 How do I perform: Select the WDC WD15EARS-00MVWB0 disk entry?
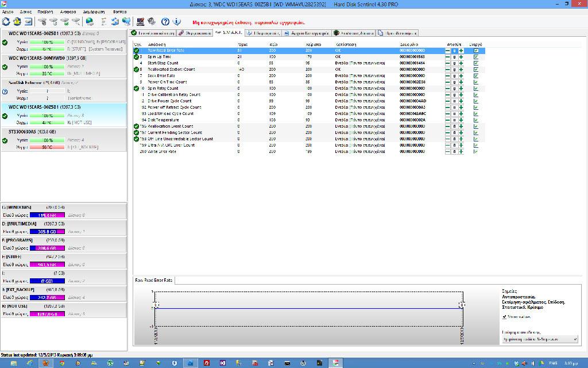point(63,65)
